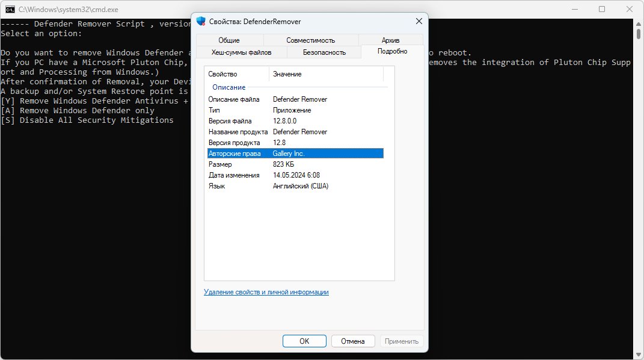
Task: Click the Свойство column header
Action: tap(236, 74)
